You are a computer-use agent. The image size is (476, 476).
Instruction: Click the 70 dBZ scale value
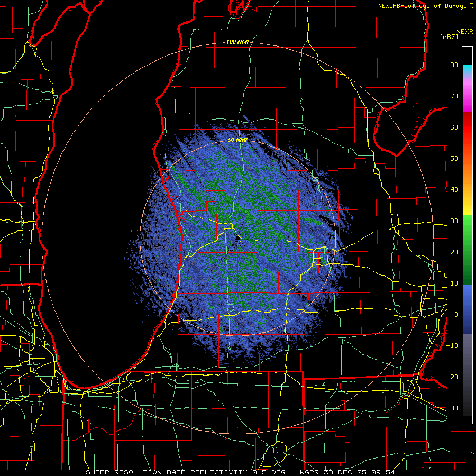coord(454,96)
